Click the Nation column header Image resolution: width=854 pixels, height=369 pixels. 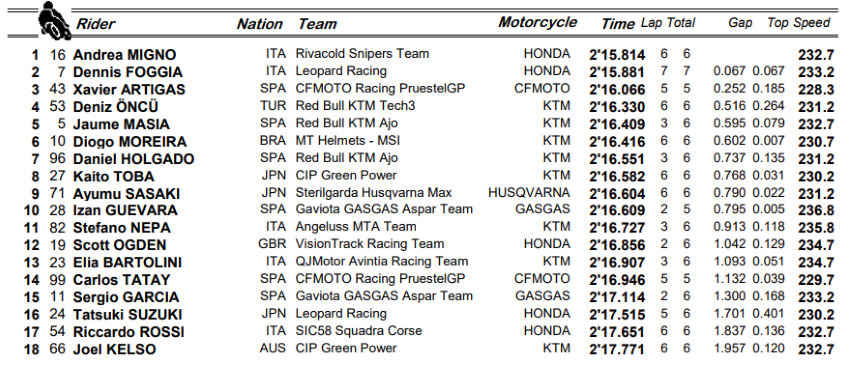[x=259, y=24]
